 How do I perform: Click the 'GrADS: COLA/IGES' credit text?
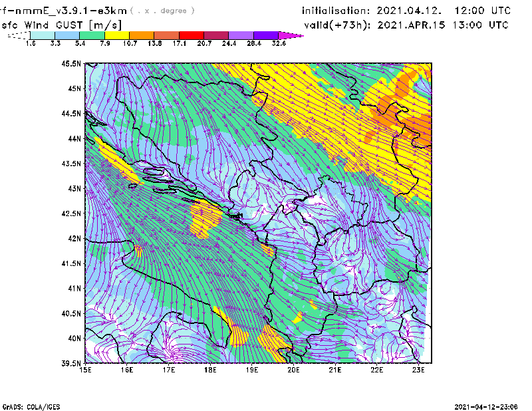31,407
